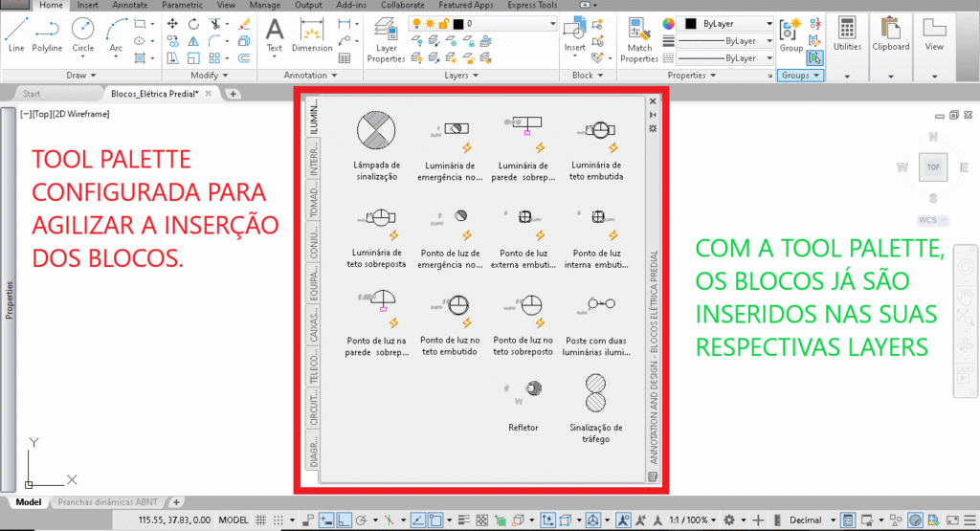This screenshot has height=531, width=980.
Task: Click Match Properties tool
Action: (x=638, y=40)
